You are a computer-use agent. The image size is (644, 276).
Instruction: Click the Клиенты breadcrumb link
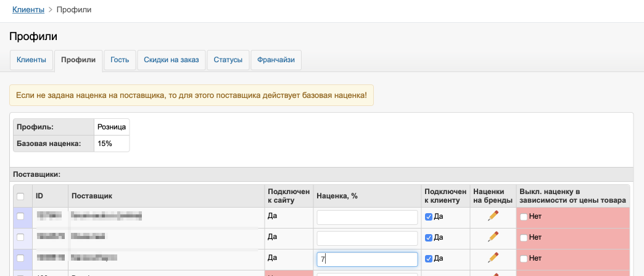point(28,9)
